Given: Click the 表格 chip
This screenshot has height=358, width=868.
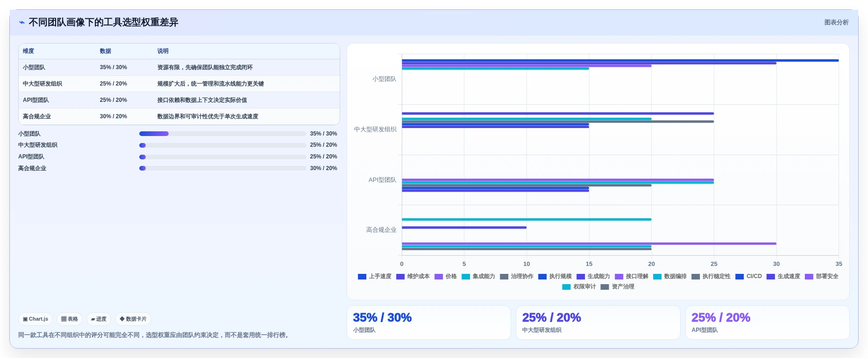Looking at the screenshot, I should (x=70, y=319).
